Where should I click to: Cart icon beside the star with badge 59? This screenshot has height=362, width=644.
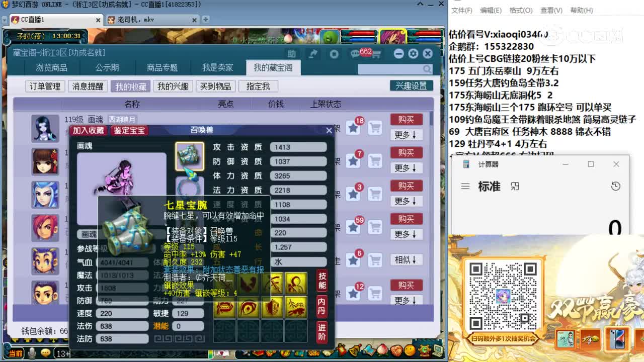click(375, 227)
